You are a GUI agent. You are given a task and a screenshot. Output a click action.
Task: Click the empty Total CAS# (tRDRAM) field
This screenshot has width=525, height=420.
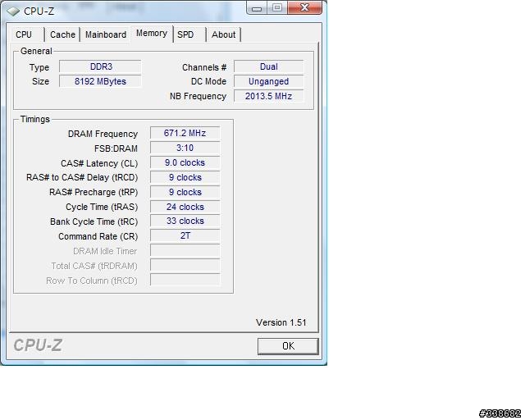185,265
